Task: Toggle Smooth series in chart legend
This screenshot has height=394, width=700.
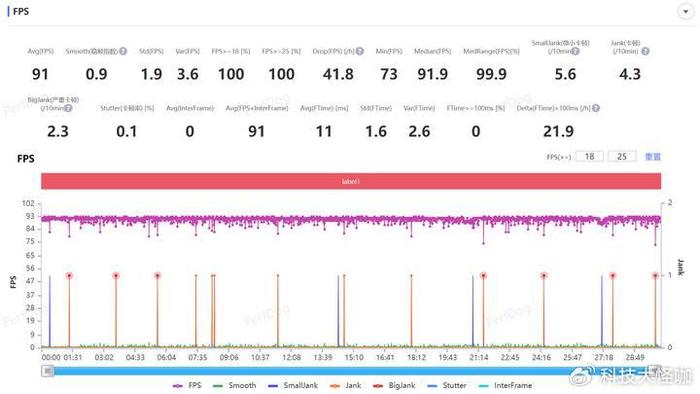Action: coord(235,386)
